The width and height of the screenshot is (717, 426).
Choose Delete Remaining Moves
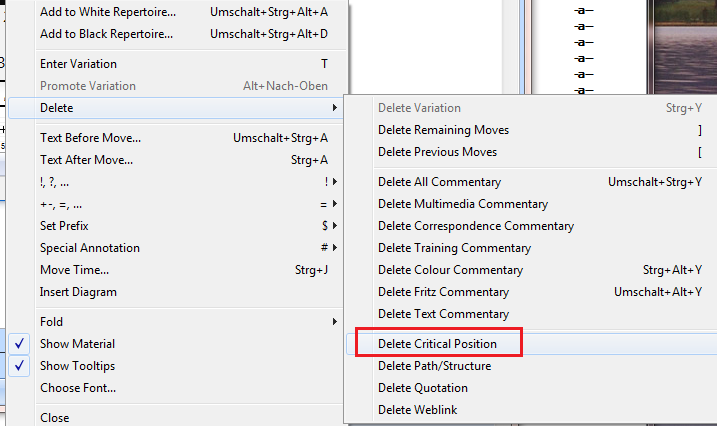pyautogui.click(x=443, y=130)
